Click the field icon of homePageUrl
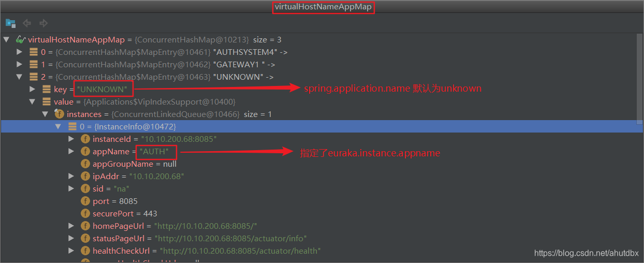The height and width of the screenshot is (263, 644). [x=85, y=226]
